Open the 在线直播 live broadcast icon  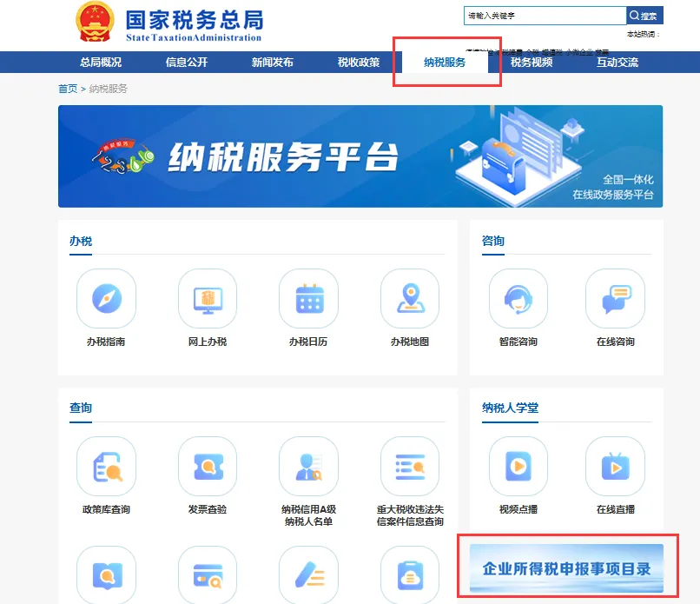[x=616, y=467]
